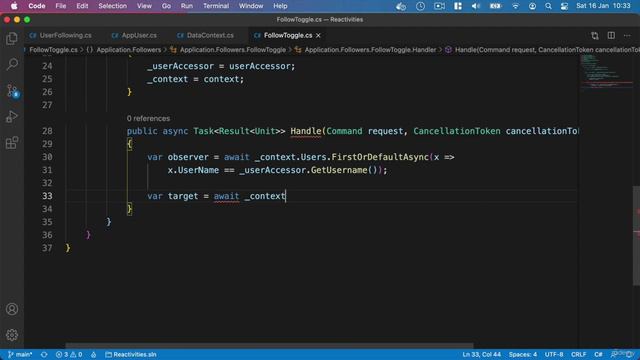Click the feedback icon in status bar
The height and width of the screenshot is (360, 640).
pyautogui.click(x=614, y=354)
